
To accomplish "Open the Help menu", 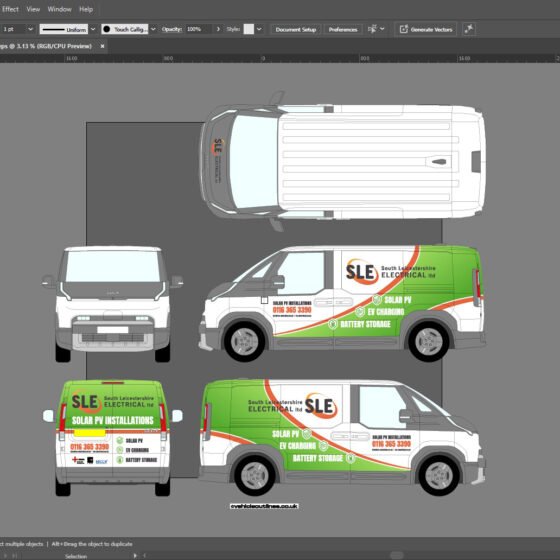I will click(86, 9).
